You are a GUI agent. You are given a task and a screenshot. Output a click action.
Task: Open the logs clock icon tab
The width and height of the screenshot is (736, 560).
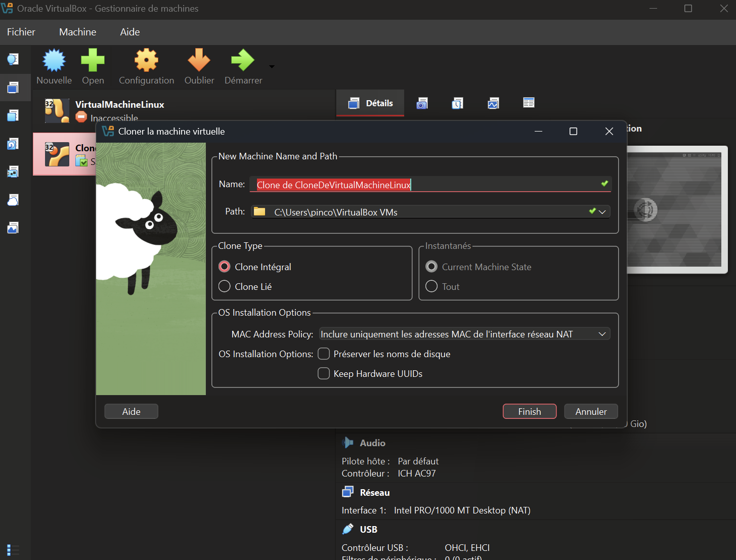[458, 103]
